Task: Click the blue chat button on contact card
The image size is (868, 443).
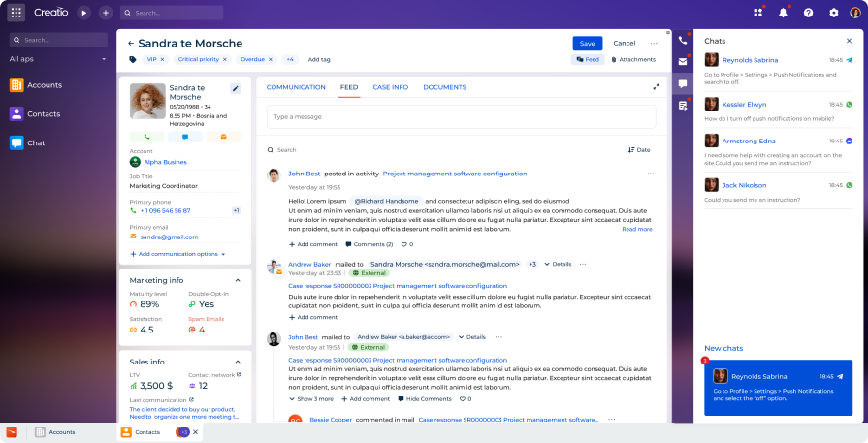Action: click(x=185, y=137)
